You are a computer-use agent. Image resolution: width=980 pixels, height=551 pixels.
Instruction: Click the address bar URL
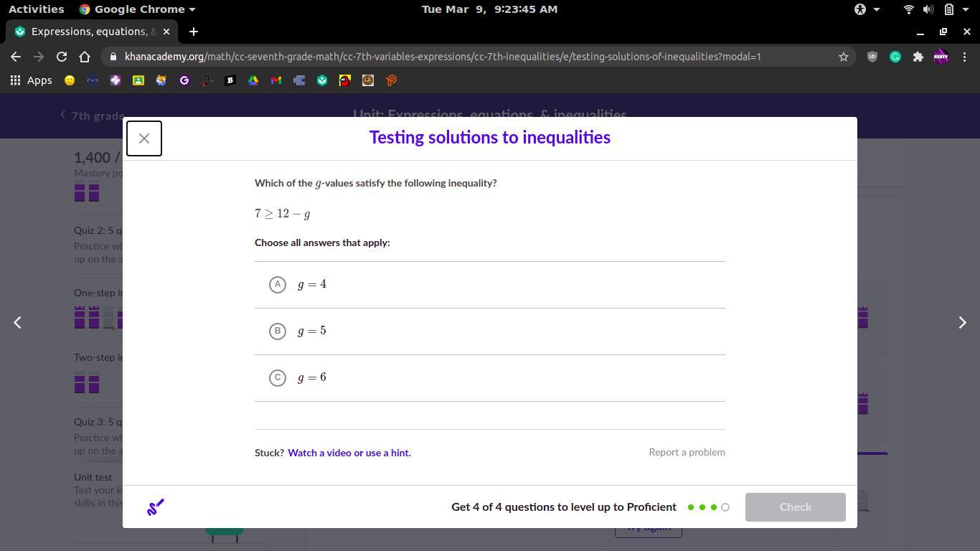point(443,57)
